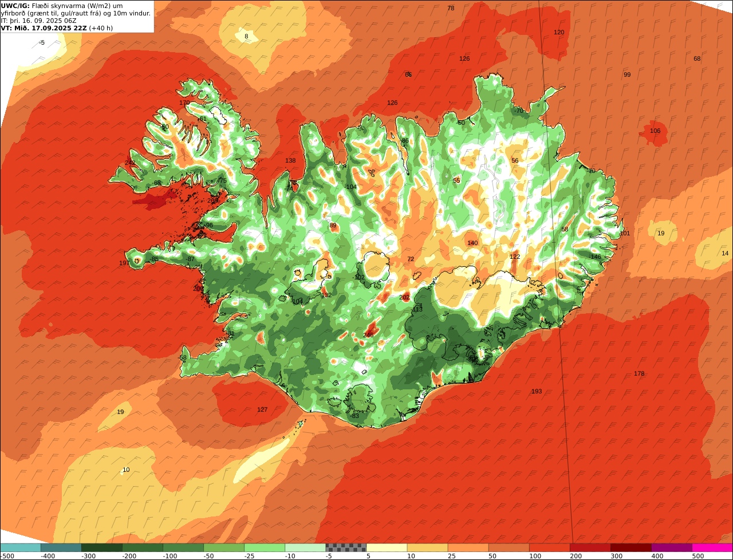Click the map value "120" in the northeast sea

559,33
